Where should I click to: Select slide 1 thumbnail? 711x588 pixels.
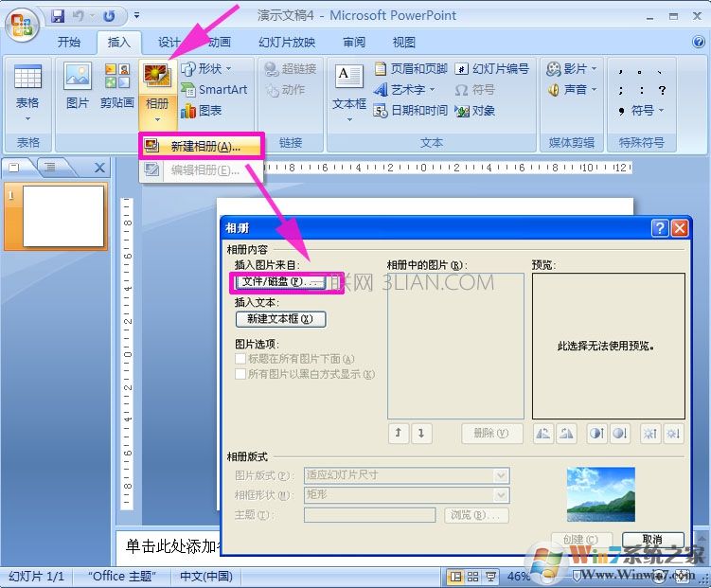[x=62, y=216]
